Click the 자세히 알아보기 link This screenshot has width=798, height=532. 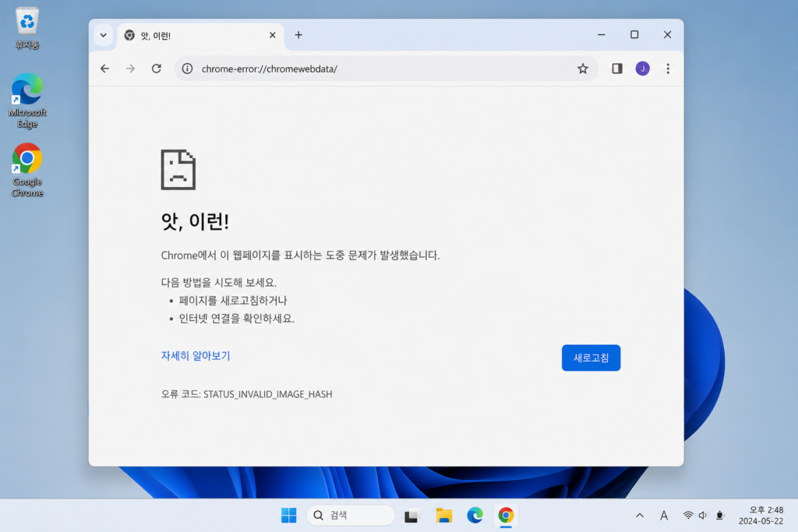pyautogui.click(x=196, y=355)
